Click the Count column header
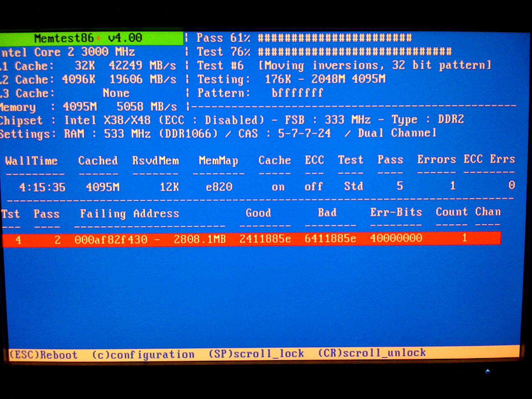The image size is (532, 399). click(x=451, y=212)
